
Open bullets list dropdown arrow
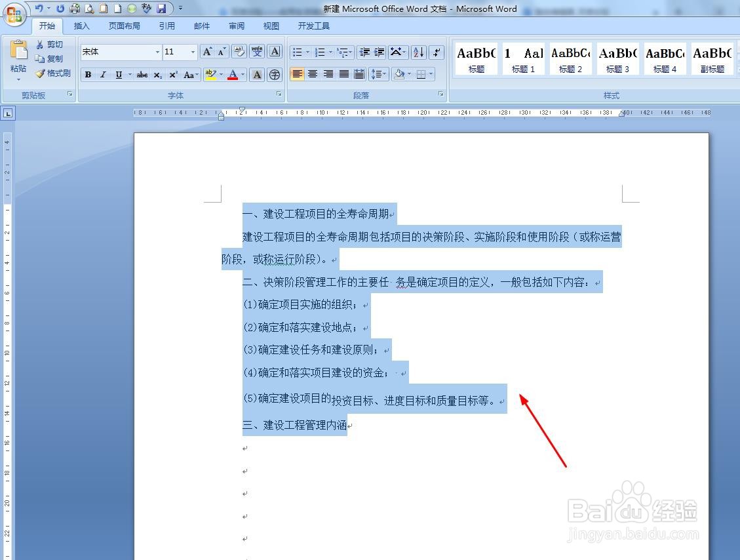[x=307, y=52]
